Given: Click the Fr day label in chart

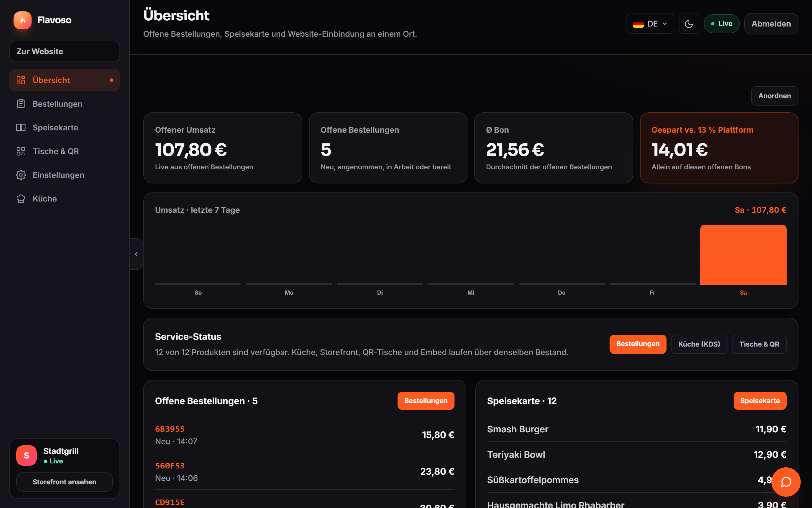Looking at the screenshot, I should 652,293.
